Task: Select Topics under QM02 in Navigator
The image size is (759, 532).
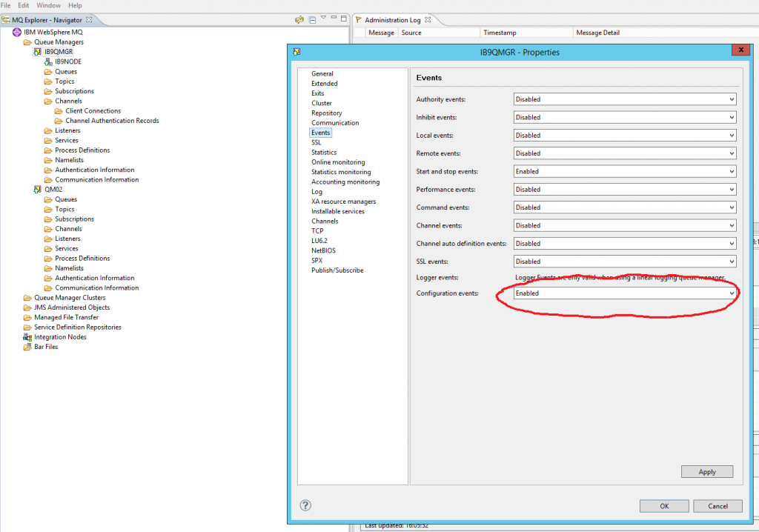Action: point(65,209)
